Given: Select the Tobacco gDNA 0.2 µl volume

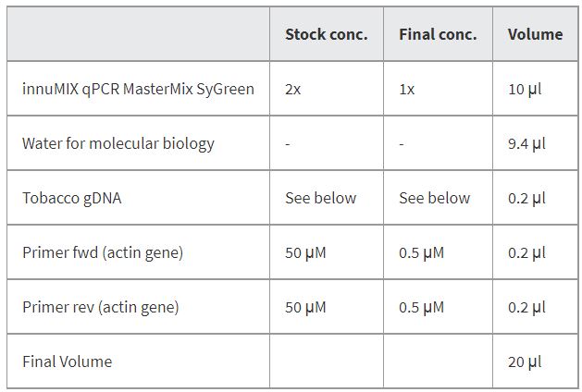Looking at the screenshot, I should 525,198.
